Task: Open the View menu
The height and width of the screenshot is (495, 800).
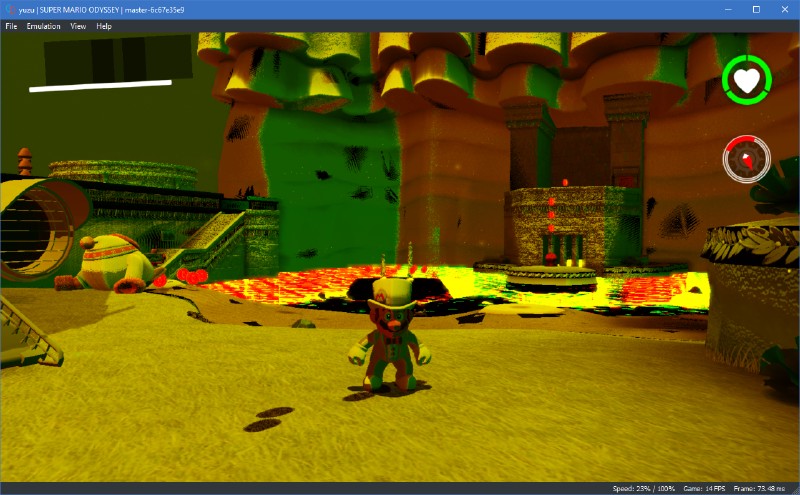Action: [78, 26]
